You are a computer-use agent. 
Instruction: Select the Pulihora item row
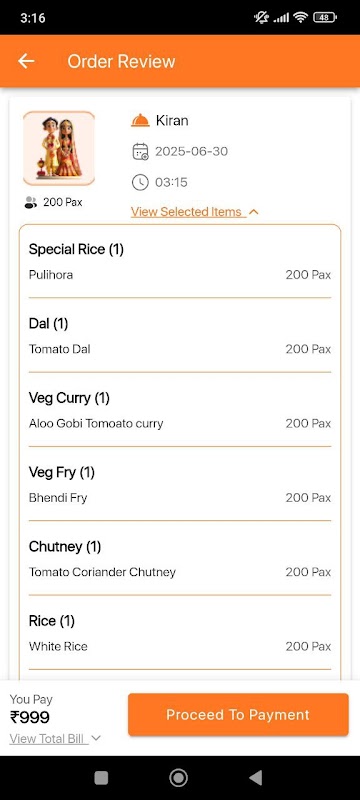coord(179,275)
